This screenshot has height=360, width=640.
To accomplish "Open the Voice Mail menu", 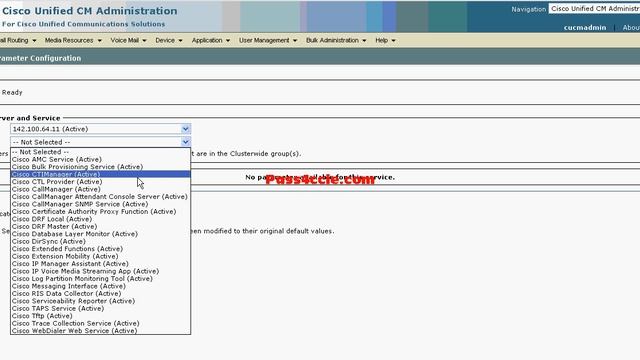I will (128, 40).
